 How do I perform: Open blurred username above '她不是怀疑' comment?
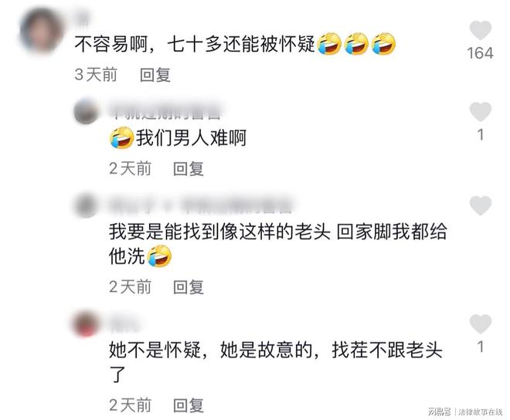(x=124, y=323)
